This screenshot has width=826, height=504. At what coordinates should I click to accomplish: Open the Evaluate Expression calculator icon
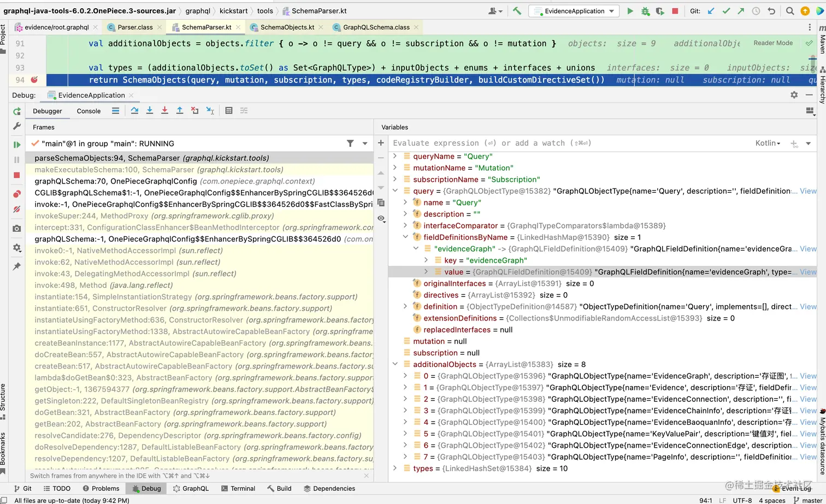pyautogui.click(x=229, y=111)
